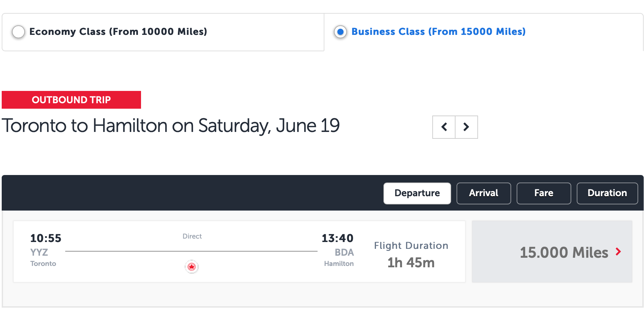
Task: Select the 15.000 Miles fare box
Action: click(552, 252)
